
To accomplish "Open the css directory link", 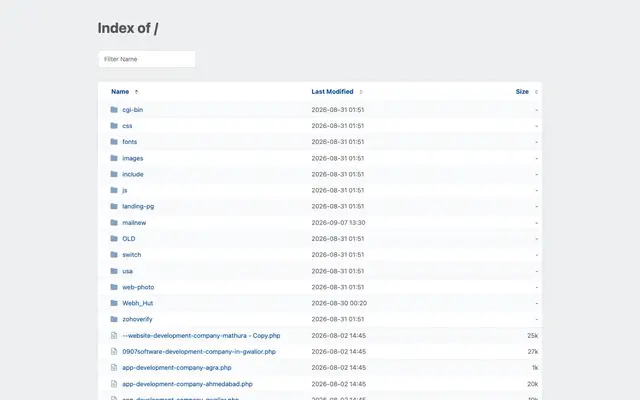I will point(127,126).
